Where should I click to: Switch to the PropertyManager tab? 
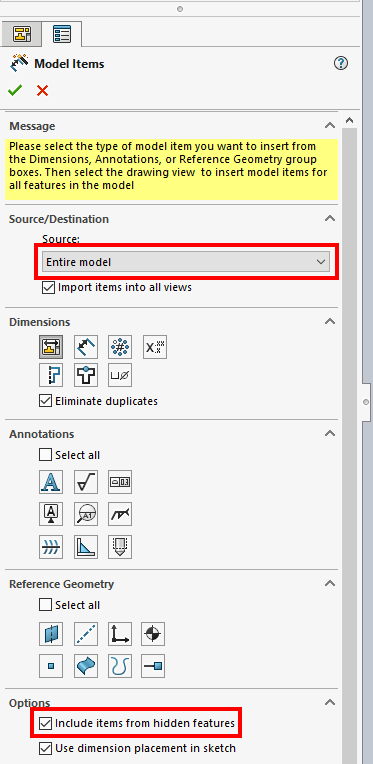(61, 34)
